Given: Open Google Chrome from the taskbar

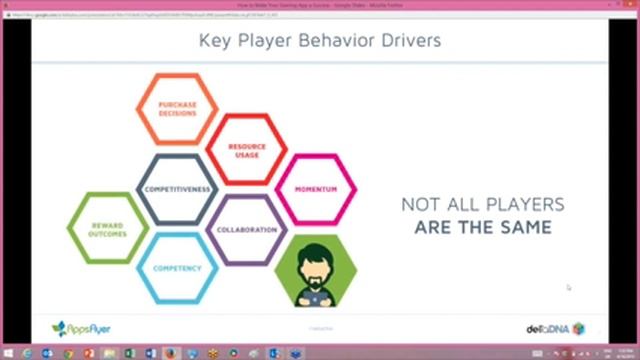Looking at the screenshot, I should (x=68, y=353).
